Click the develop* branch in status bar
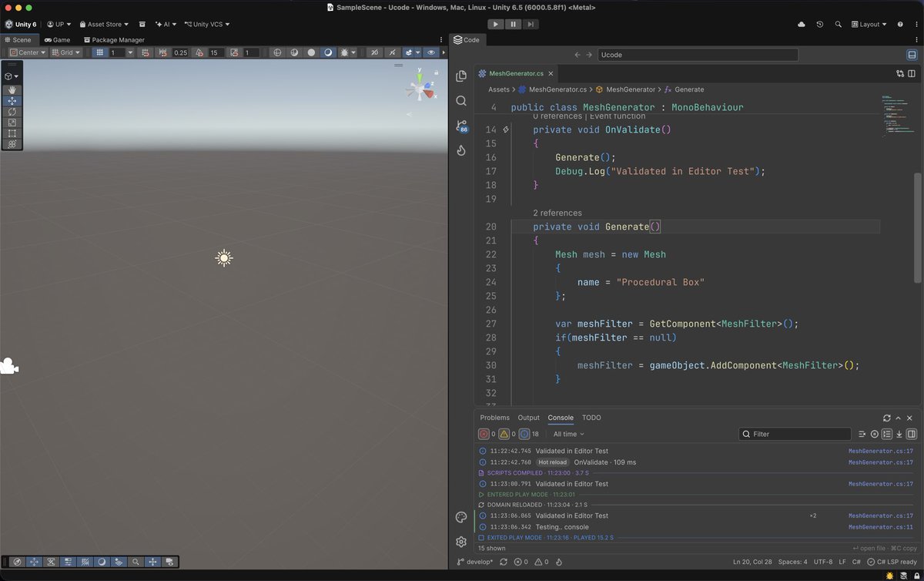Screen dimensions: 924x581 point(477,562)
